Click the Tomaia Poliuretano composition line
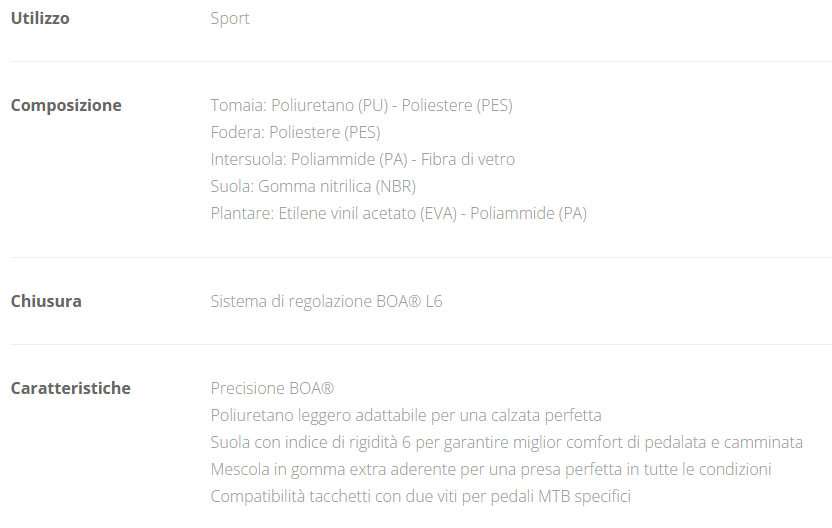Image resolution: width=832 pixels, height=528 pixels. pos(361,105)
